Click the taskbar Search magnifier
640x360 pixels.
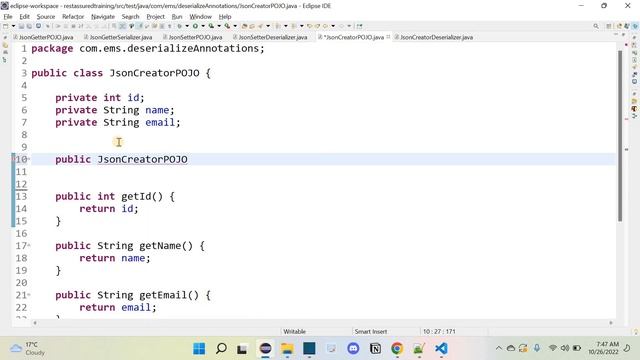tap(221, 349)
